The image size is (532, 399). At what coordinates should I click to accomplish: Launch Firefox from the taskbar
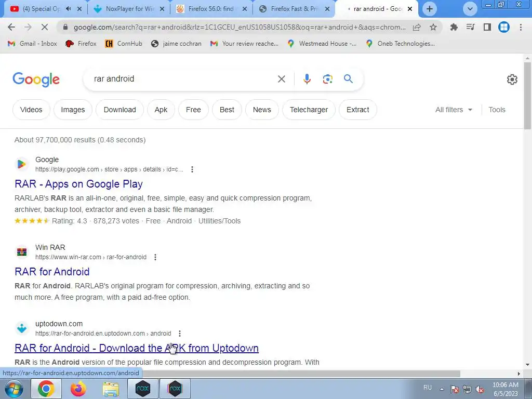78,389
